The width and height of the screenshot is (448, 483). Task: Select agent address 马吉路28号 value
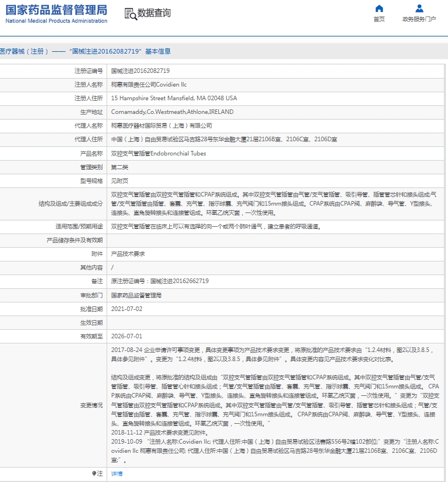224,139
